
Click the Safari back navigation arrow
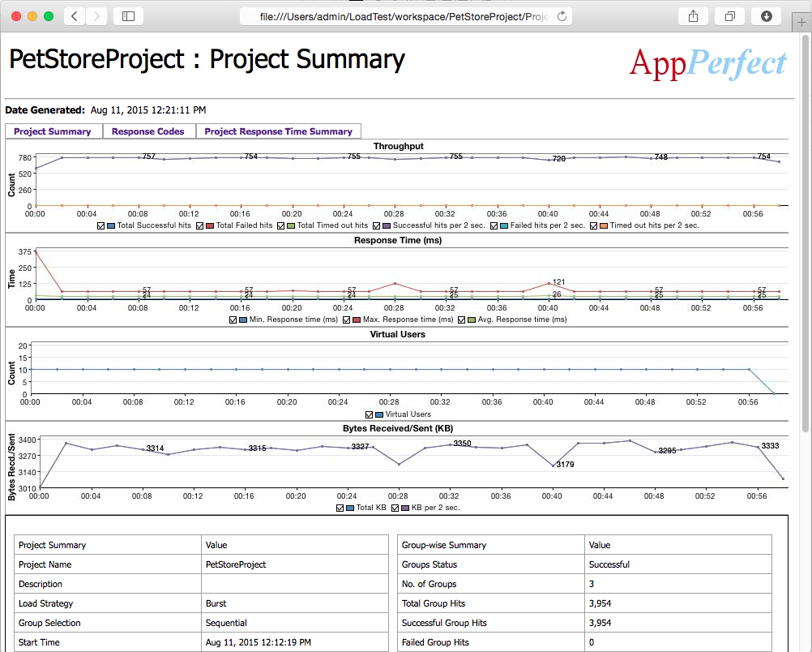[x=75, y=16]
